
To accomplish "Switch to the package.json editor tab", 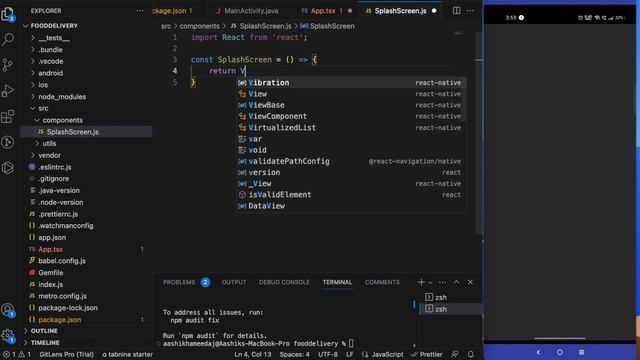I will pyautogui.click(x=173, y=11).
